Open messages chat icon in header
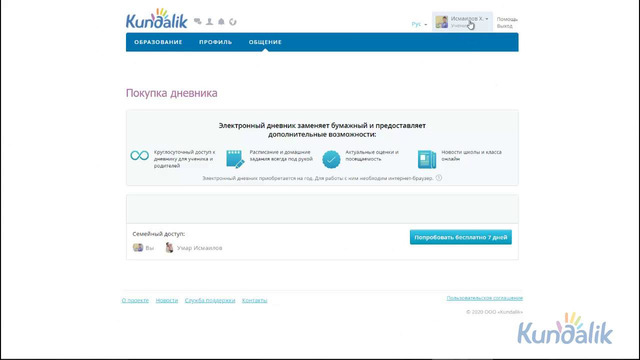The height and width of the screenshot is (360, 640). (x=198, y=22)
